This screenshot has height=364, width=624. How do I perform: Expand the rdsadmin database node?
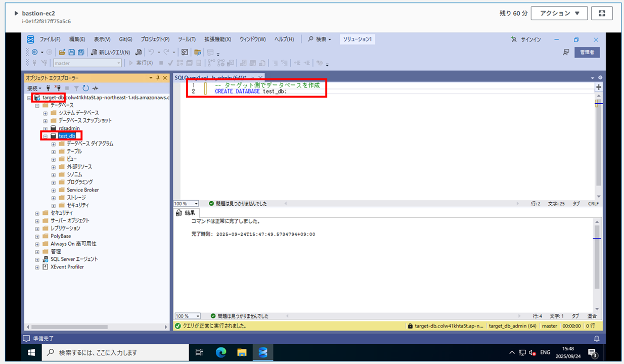pyautogui.click(x=45, y=128)
